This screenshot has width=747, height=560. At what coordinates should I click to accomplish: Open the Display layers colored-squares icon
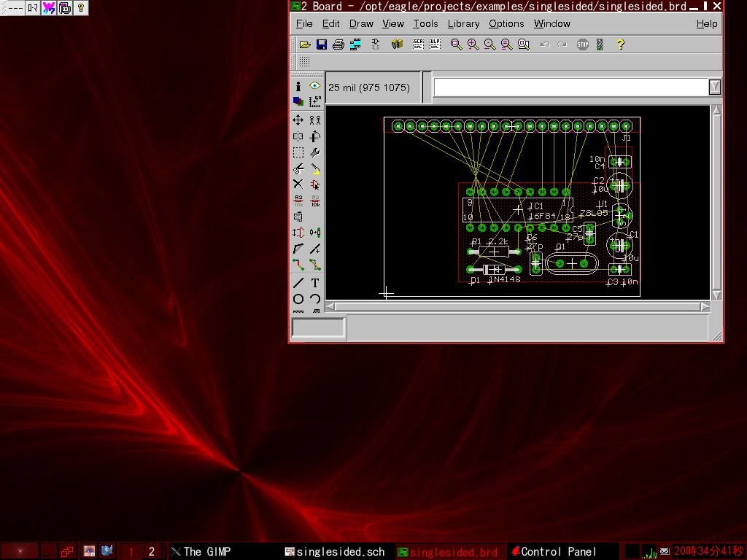pyautogui.click(x=298, y=102)
